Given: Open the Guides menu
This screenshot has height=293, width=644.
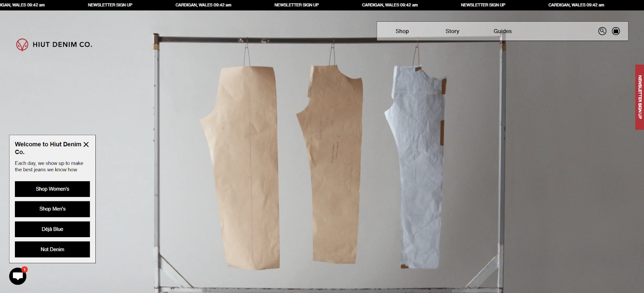Looking at the screenshot, I should click(x=503, y=31).
